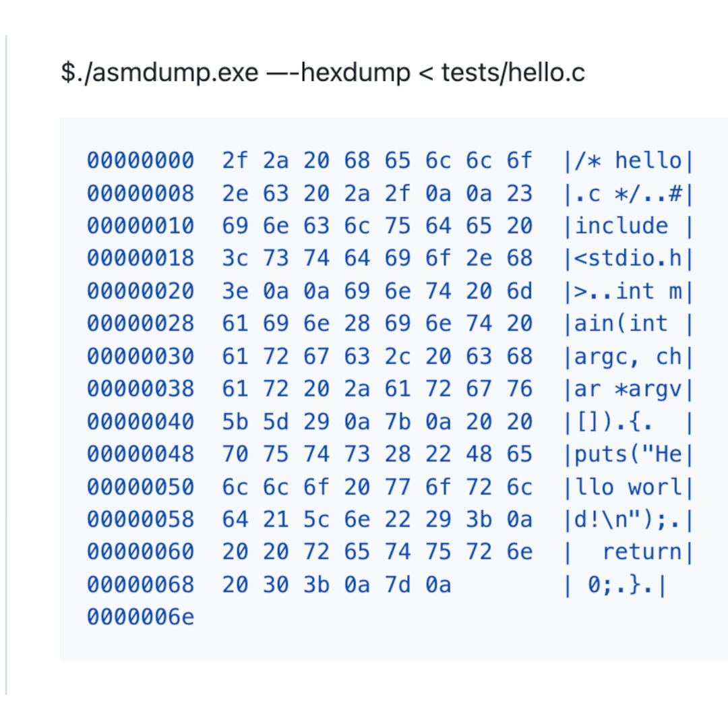
Task: Click offset 00000020 in the hexdump
Action: (x=141, y=292)
